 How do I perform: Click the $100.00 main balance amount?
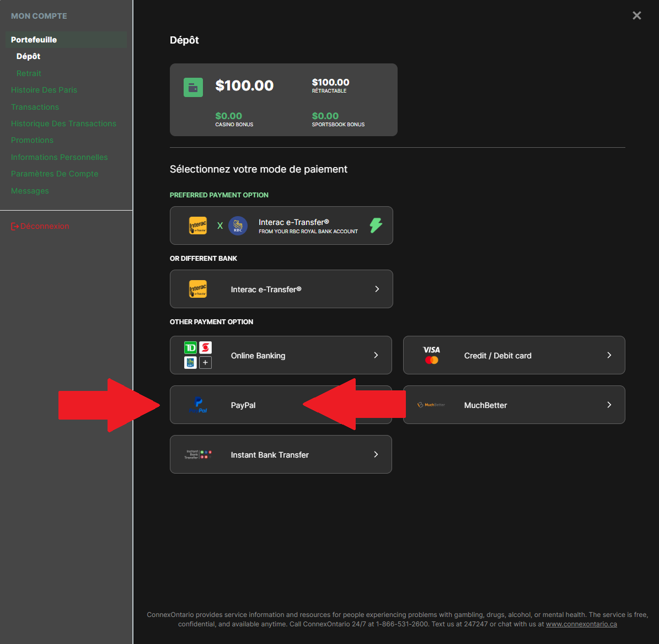pos(244,85)
